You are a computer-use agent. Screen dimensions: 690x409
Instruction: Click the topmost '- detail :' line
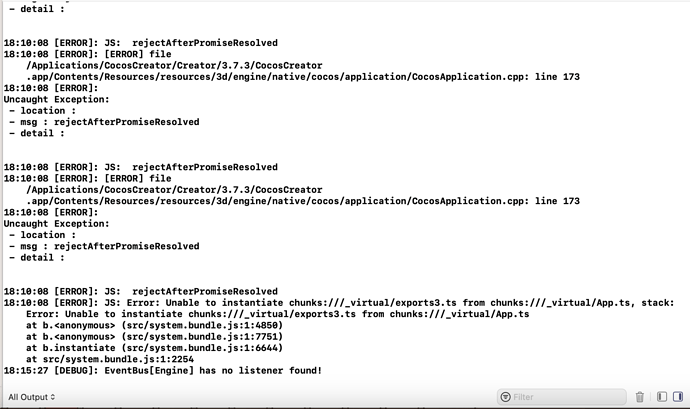37,9
